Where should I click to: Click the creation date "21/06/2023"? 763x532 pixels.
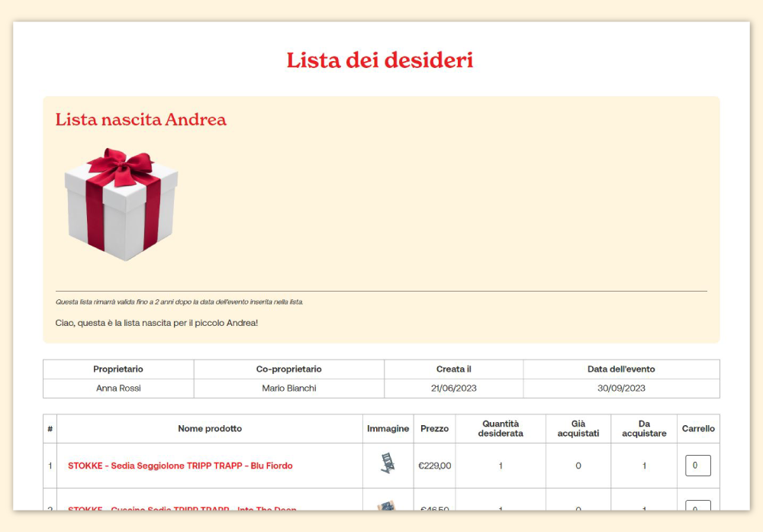[x=453, y=389]
